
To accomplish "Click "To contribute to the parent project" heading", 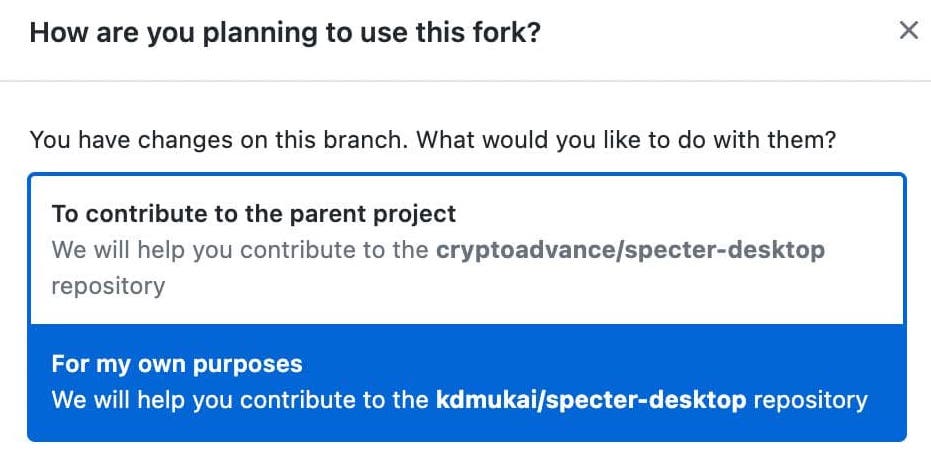I will tap(254, 214).
